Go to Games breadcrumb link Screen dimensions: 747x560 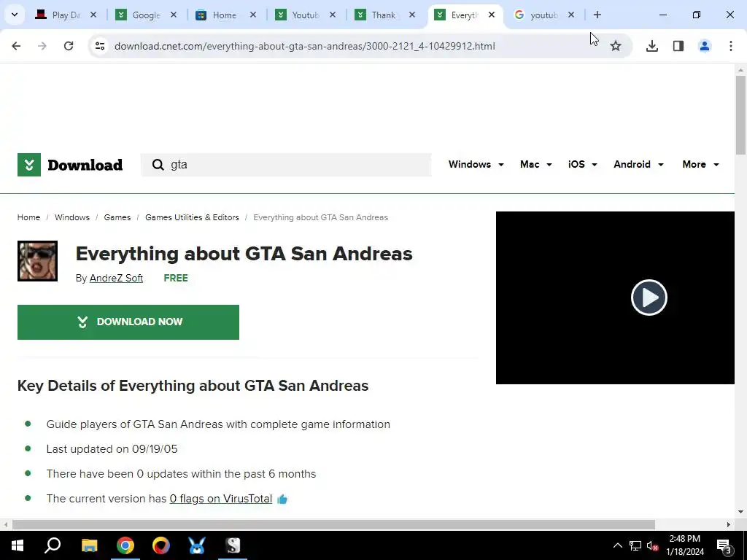(117, 217)
